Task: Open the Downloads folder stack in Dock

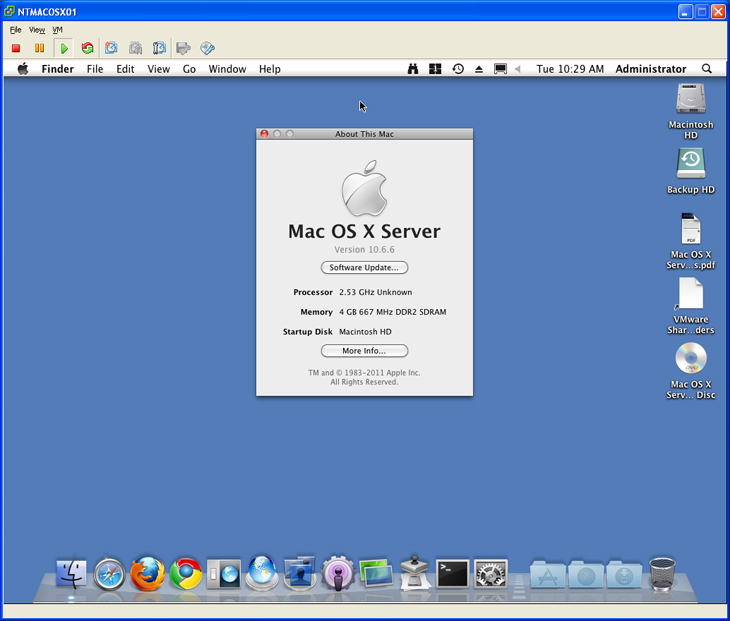Action: [x=624, y=575]
